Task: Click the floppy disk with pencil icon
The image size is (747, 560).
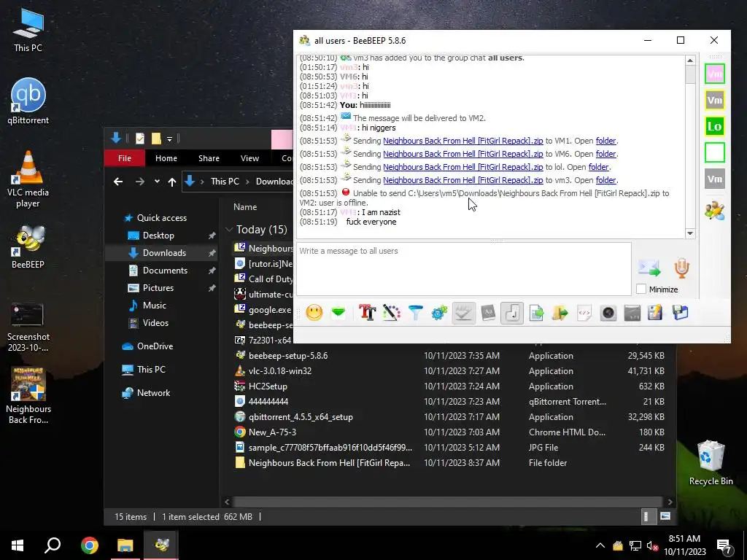Action: 655,313
